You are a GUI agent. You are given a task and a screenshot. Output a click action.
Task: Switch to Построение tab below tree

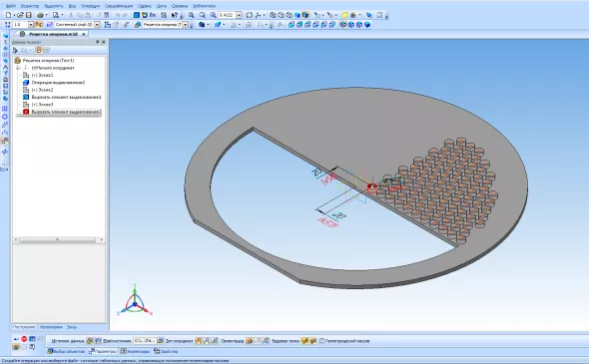(24, 327)
